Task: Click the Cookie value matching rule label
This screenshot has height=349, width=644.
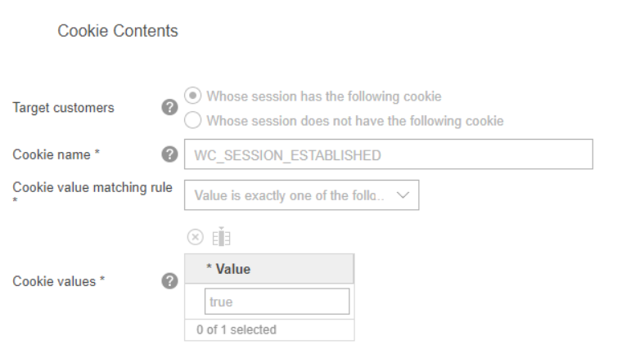Action: pyautogui.click(x=92, y=188)
